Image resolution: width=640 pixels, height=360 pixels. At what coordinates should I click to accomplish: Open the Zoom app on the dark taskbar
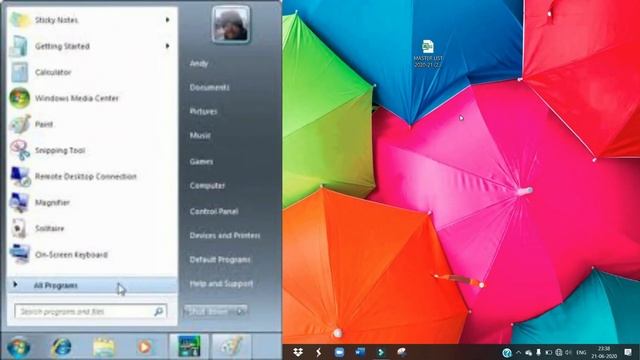click(339, 352)
